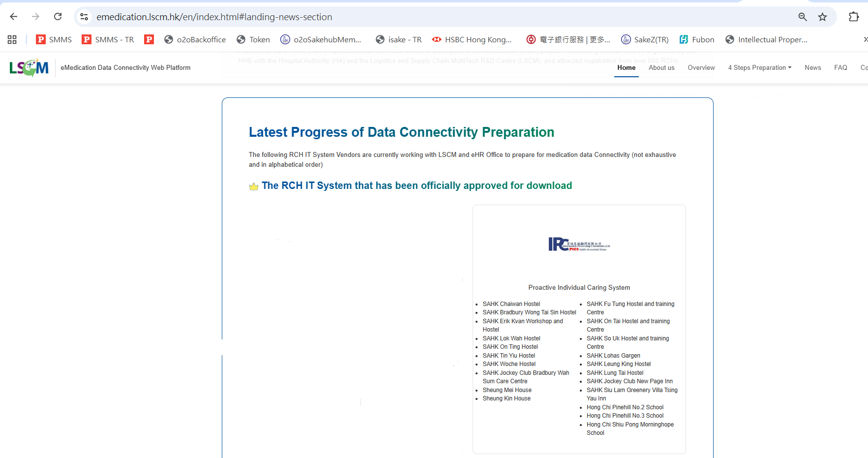
Task: Go to the Home nav tab
Action: tap(626, 68)
